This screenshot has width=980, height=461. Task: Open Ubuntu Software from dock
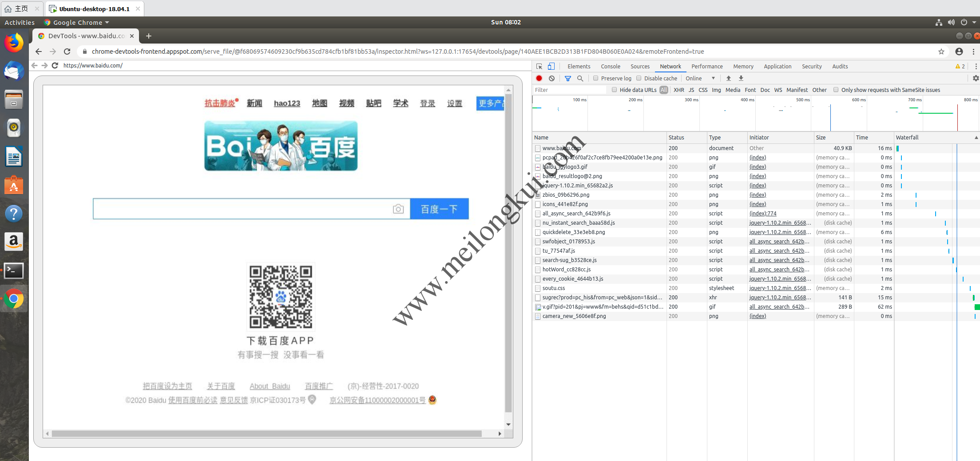click(14, 185)
